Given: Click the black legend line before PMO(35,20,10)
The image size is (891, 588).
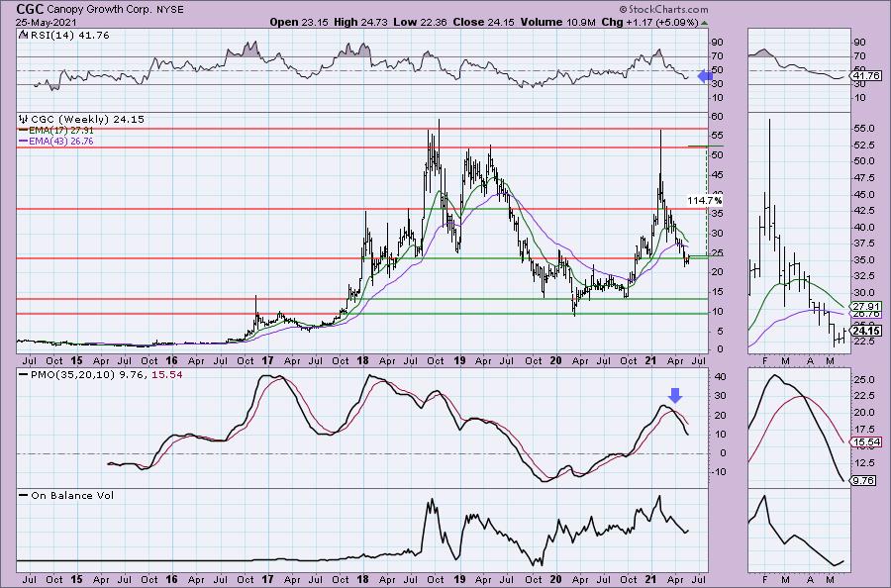Looking at the screenshot, I should [24, 375].
